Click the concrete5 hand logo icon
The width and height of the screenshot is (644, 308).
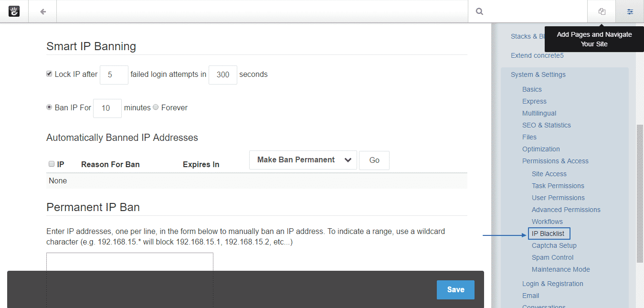pyautogui.click(x=14, y=11)
